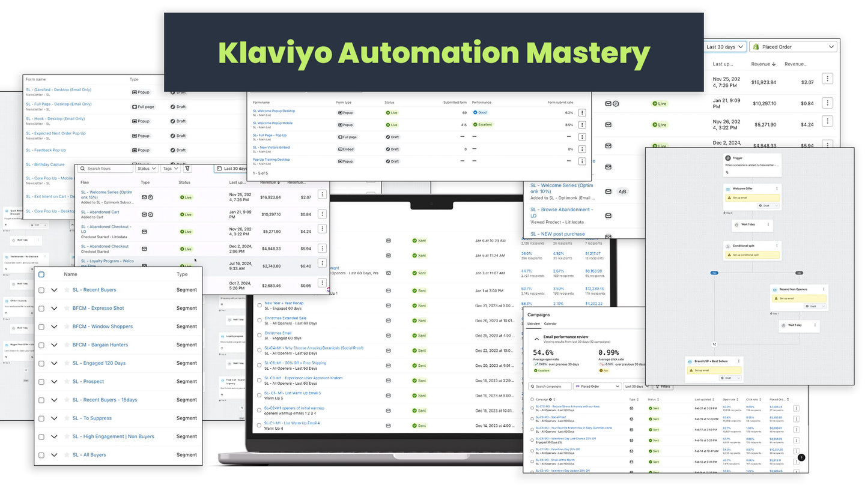Open the three-dot menu on SL - Welcome Series row
Image resolution: width=868 pixels, height=488 pixels.
pyautogui.click(x=323, y=195)
